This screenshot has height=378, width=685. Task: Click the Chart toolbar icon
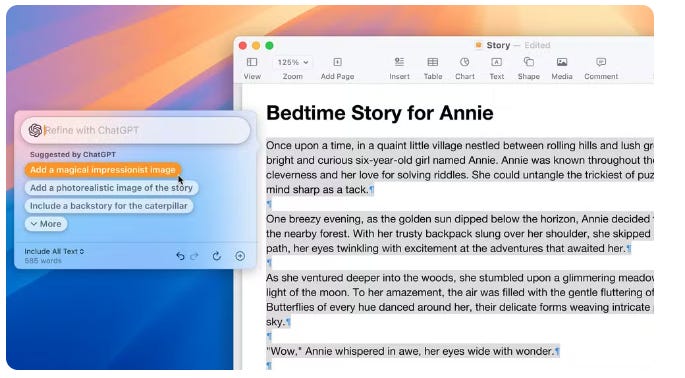464,62
